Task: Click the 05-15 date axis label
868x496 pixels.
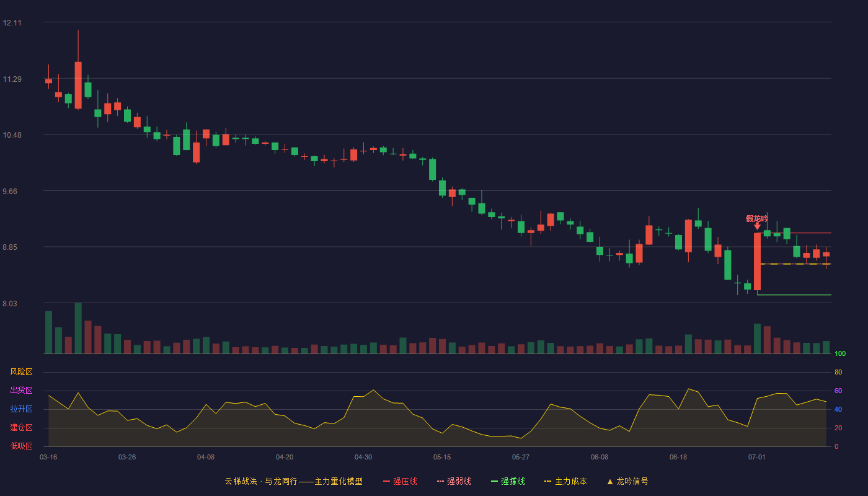Action: coord(442,457)
